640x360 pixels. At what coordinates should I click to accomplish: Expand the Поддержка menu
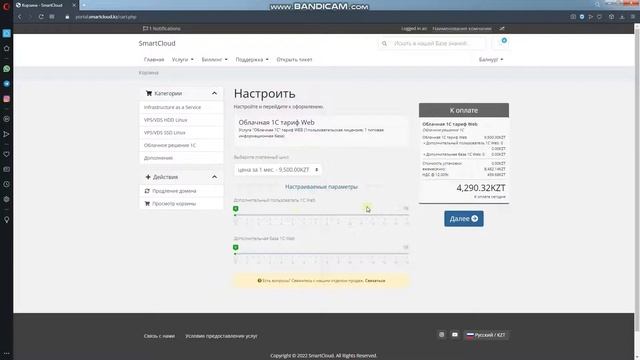click(252, 60)
